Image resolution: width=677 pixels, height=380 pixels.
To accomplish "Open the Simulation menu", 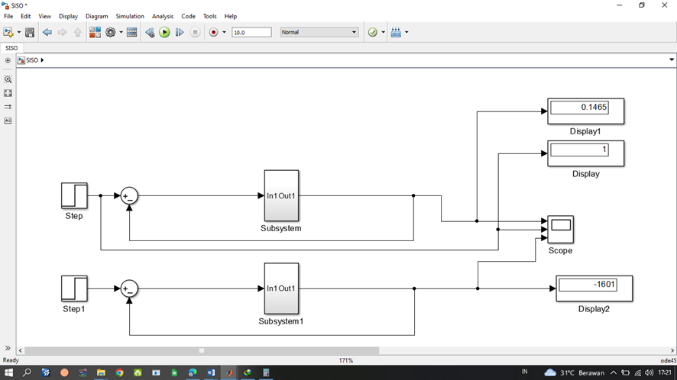I will click(130, 16).
